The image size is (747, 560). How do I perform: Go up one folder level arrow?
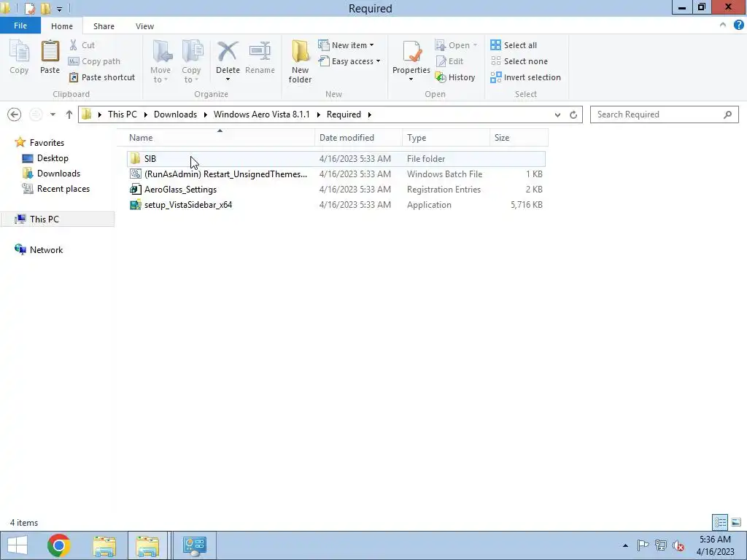coord(69,114)
